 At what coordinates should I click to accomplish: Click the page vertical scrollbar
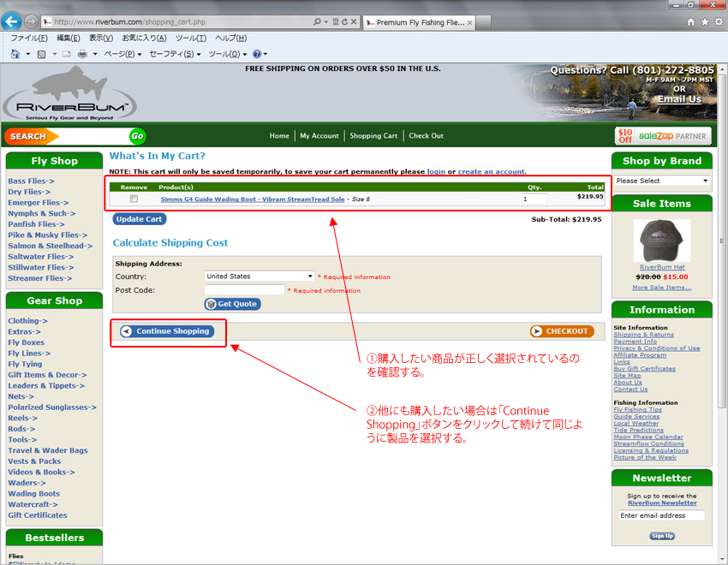tap(721, 241)
